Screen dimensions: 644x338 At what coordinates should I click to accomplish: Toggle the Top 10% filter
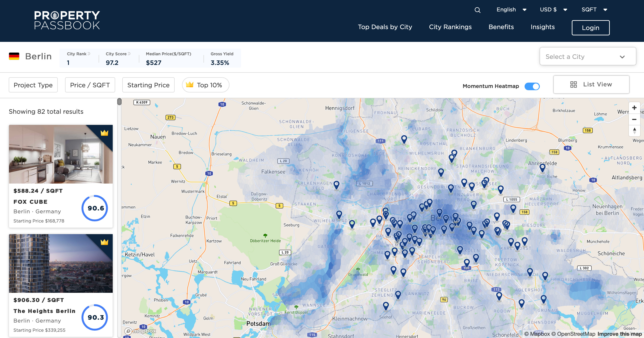point(205,85)
